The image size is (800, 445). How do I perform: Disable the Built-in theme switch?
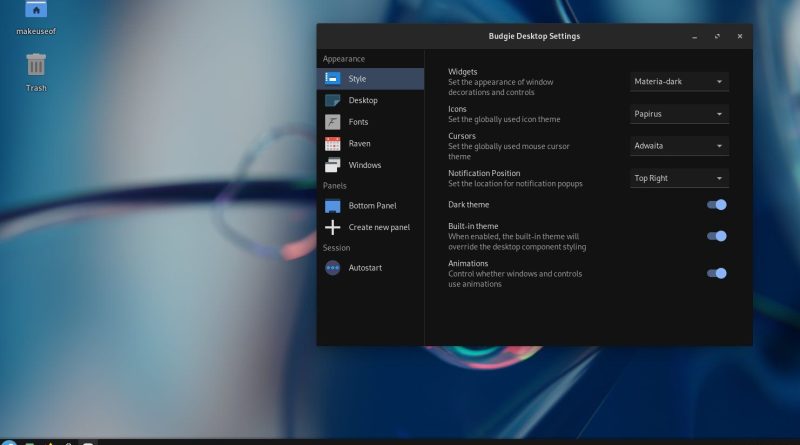click(717, 236)
